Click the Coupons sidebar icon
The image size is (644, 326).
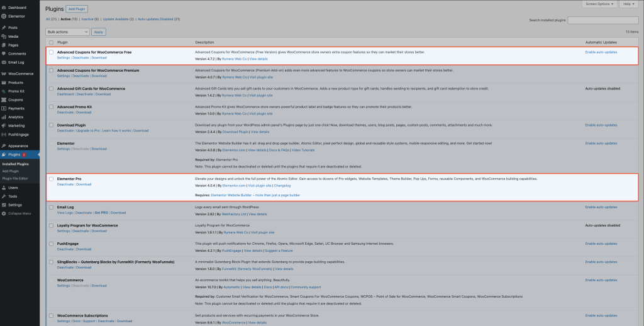click(x=4, y=100)
